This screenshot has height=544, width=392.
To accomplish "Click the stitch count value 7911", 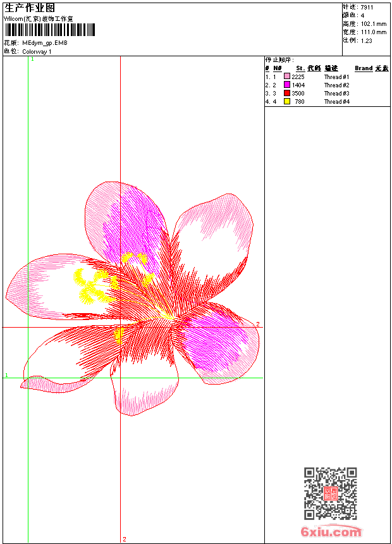I will pos(367,7).
